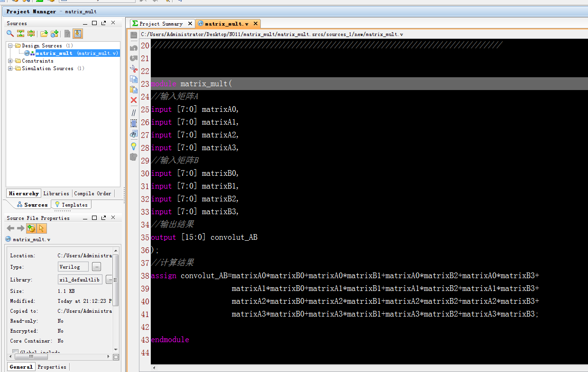Collapse the Design Sources folder
Screen dimensions: 588x372
coord(10,45)
